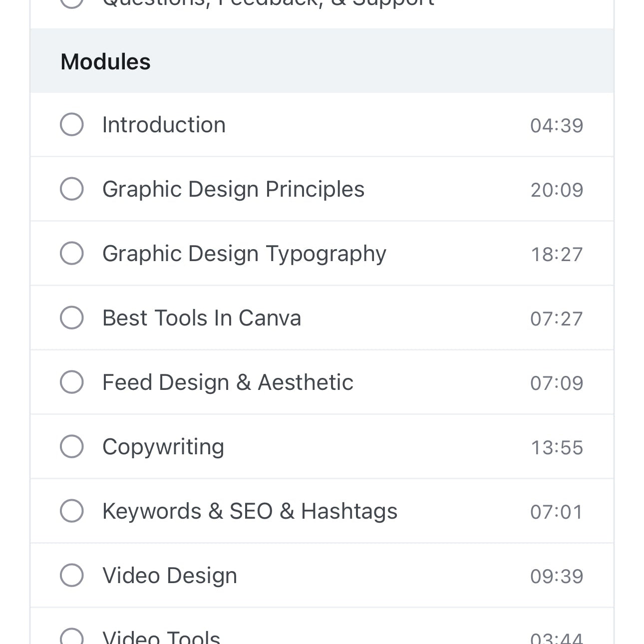
Task: Open the Graphic Design Principles lesson
Action: pyautogui.click(x=233, y=189)
